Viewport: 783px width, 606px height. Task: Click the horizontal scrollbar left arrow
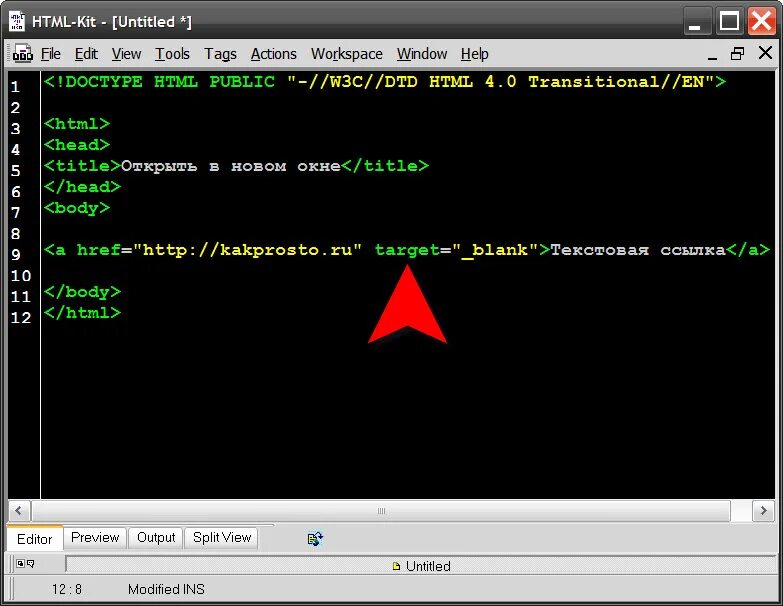coord(19,511)
